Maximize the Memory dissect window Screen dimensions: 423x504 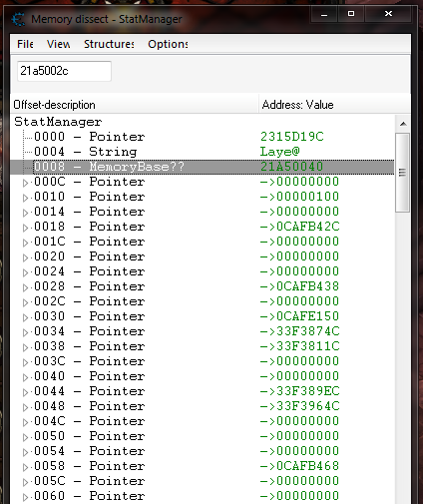351,14
